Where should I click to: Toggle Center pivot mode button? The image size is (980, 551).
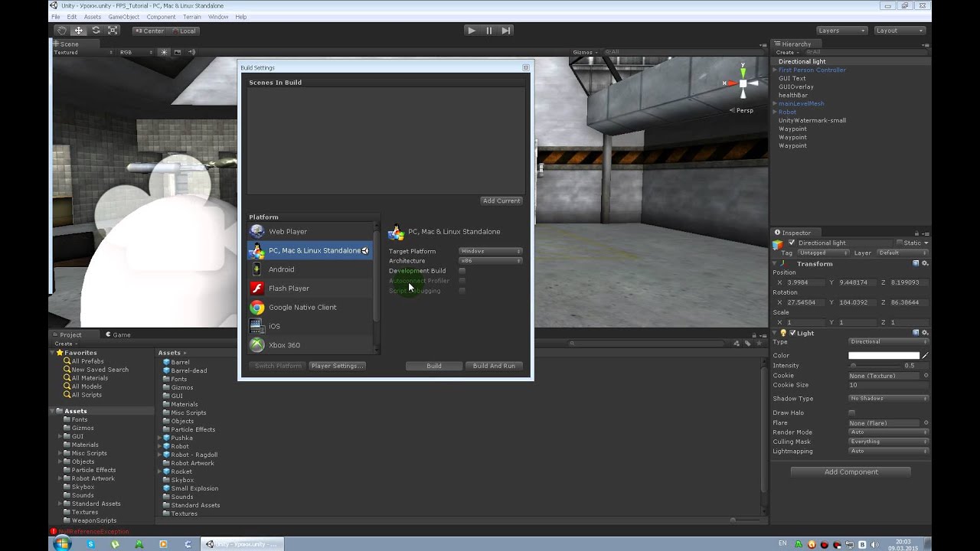[149, 31]
